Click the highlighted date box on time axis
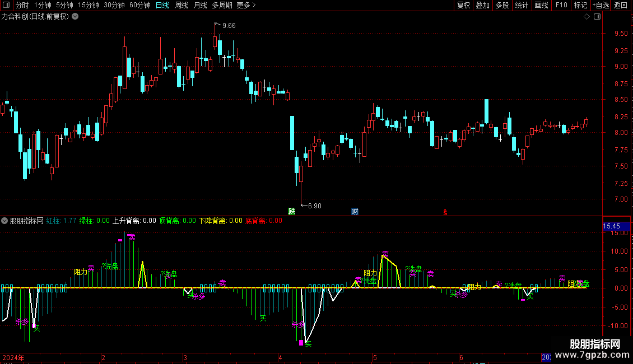The height and width of the screenshot is (364, 633). pos(546,357)
